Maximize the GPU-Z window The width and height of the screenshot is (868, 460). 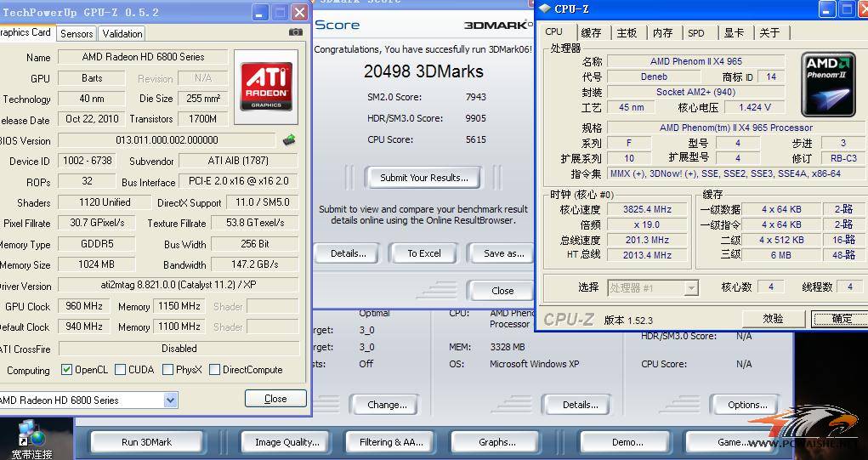pos(280,12)
